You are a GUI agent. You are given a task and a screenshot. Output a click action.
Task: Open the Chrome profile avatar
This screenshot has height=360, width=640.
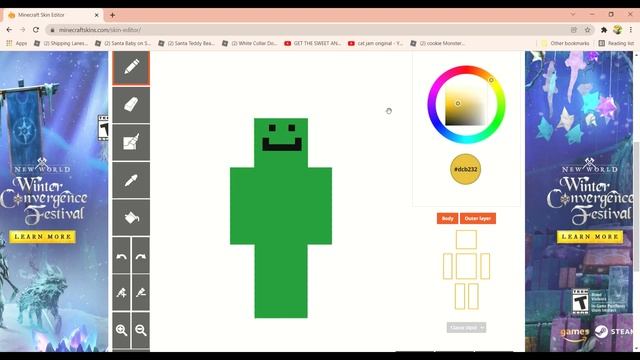617,29
